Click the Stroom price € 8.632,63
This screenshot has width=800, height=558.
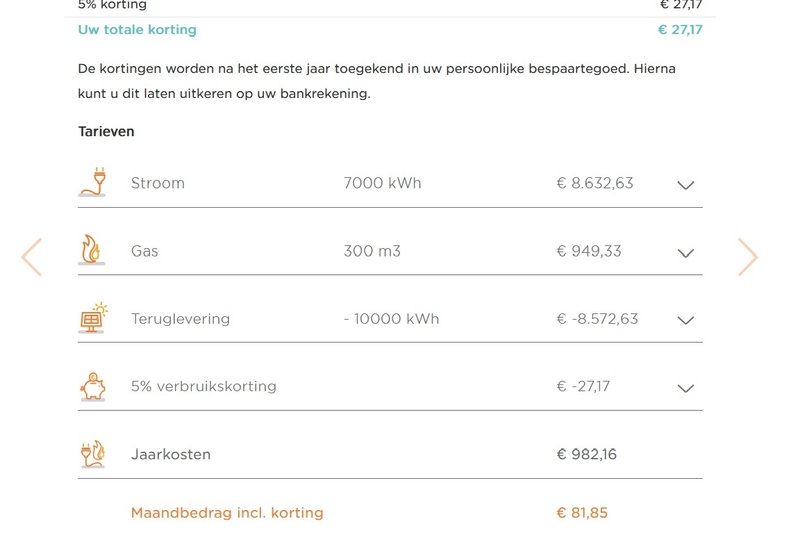(x=595, y=183)
